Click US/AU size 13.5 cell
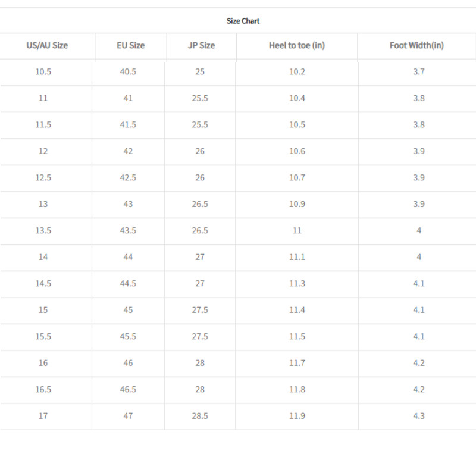This screenshot has height=476, width=476. click(43, 230)
